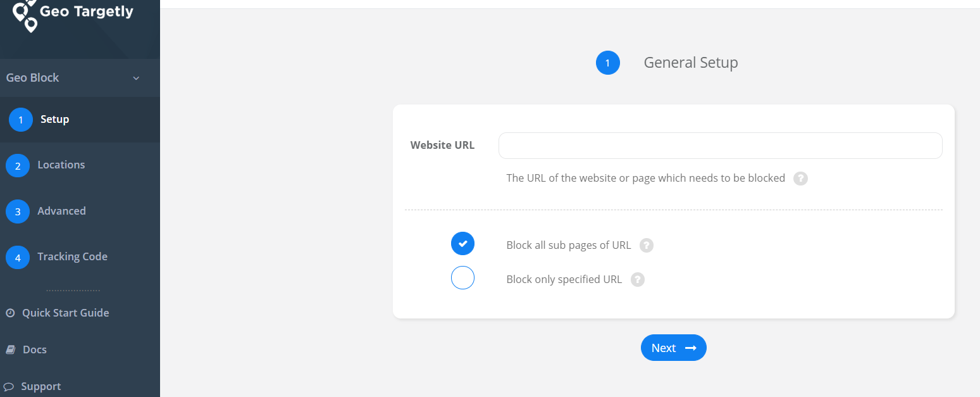
Task: Open the Quick Start Guide link
Action: coord(66,313)
